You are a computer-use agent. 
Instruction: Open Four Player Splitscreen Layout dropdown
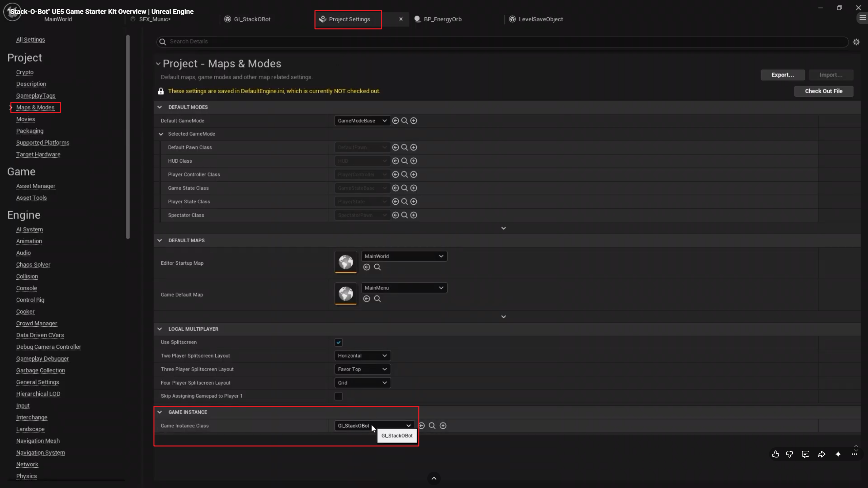(x=362, y=383)
